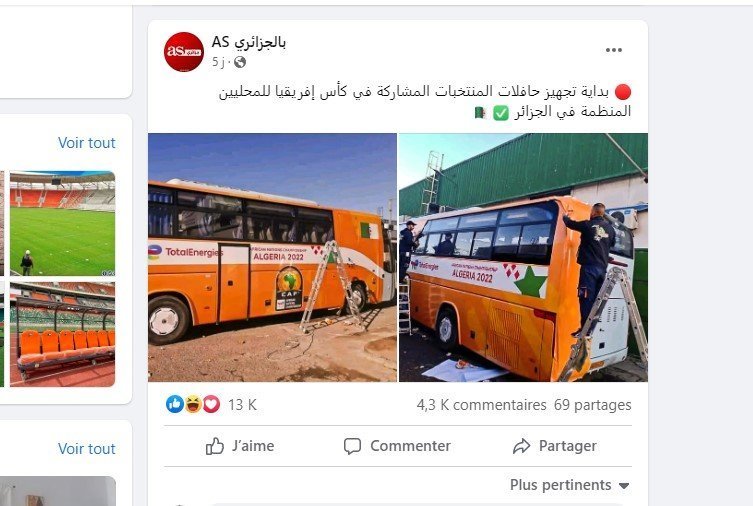Like the post with J'aime
The image size is (753, 506).
tap(240, 446)
